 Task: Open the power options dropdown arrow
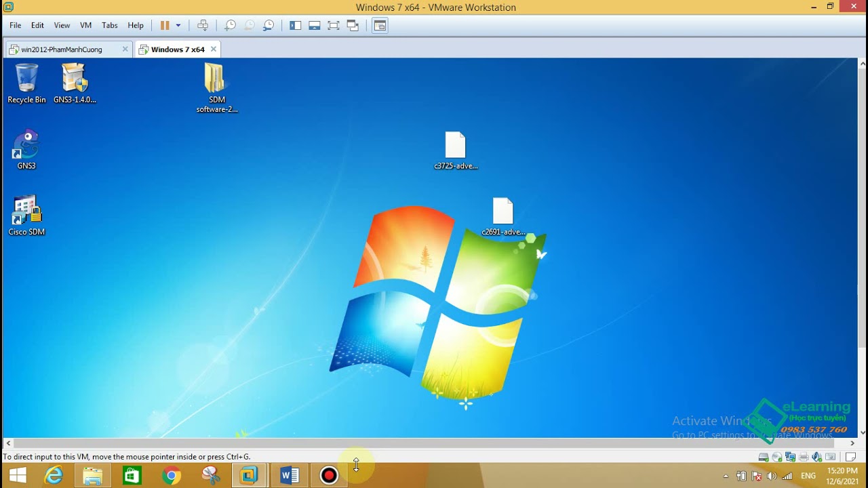[x=178, y=25]
